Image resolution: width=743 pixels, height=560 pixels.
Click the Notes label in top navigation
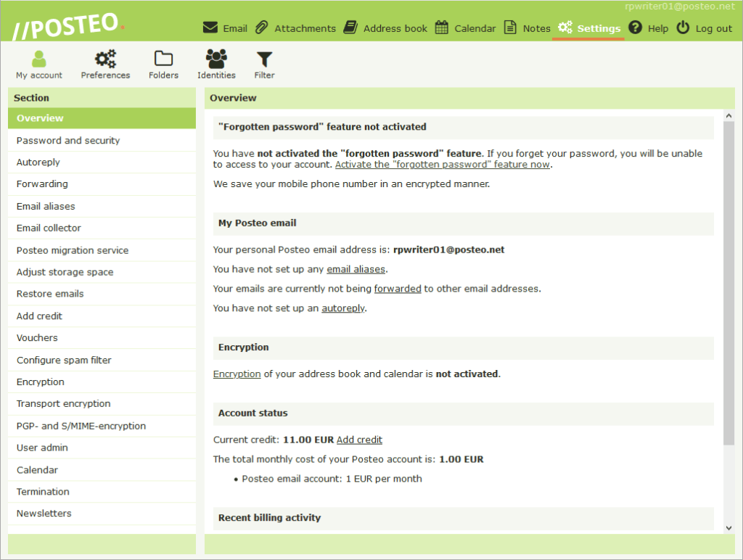[x=537, y=28]
